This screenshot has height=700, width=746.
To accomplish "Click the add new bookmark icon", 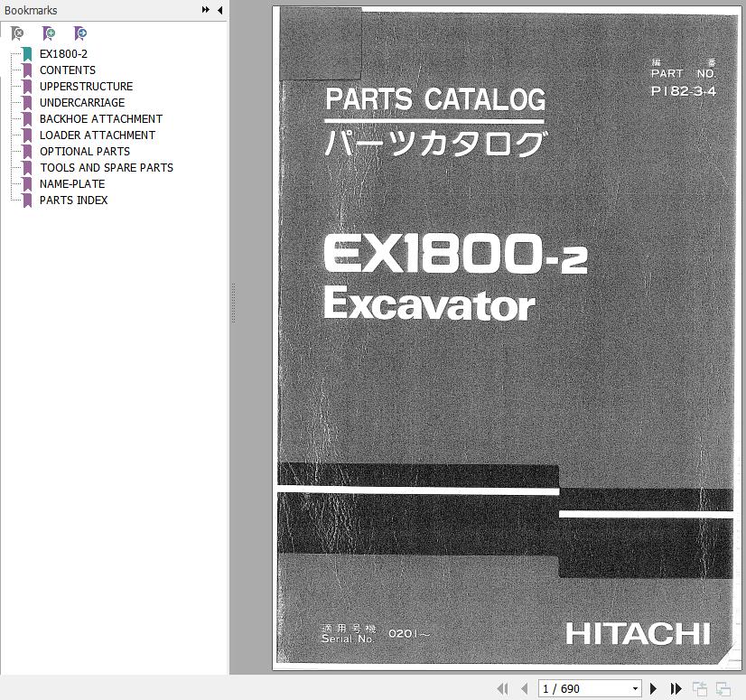I will point(49,33).
